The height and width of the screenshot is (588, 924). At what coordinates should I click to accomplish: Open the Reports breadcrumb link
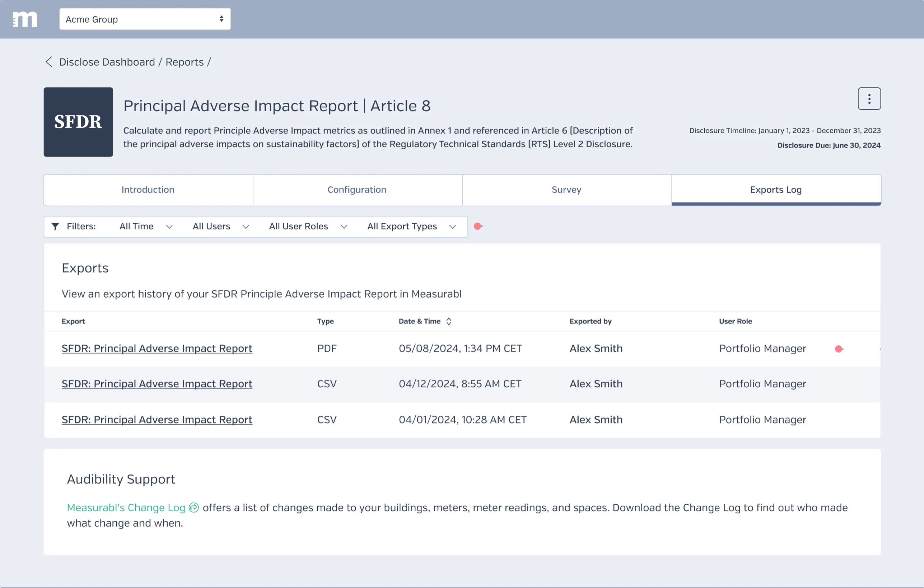[185, 62]
